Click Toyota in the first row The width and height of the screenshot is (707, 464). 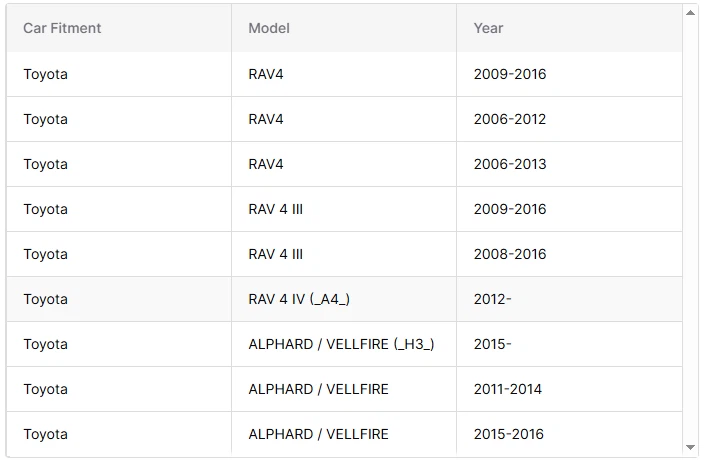pos(46,74)
